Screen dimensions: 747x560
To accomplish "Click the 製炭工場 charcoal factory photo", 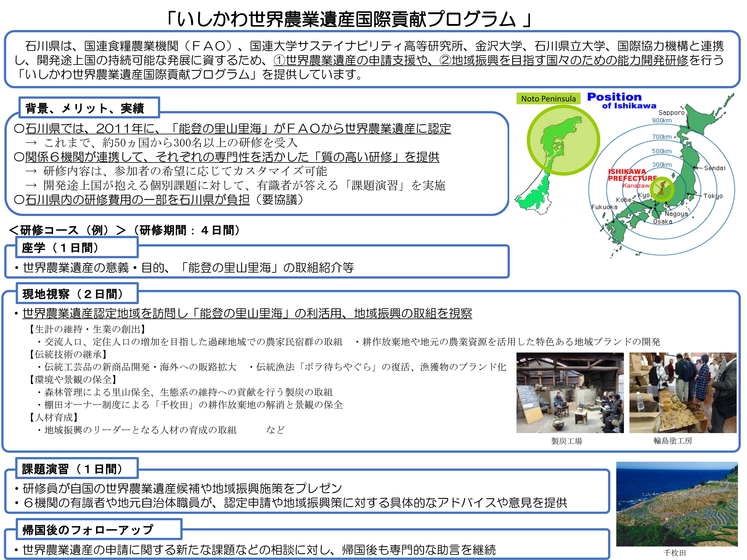I will click(x=570, y=393).
